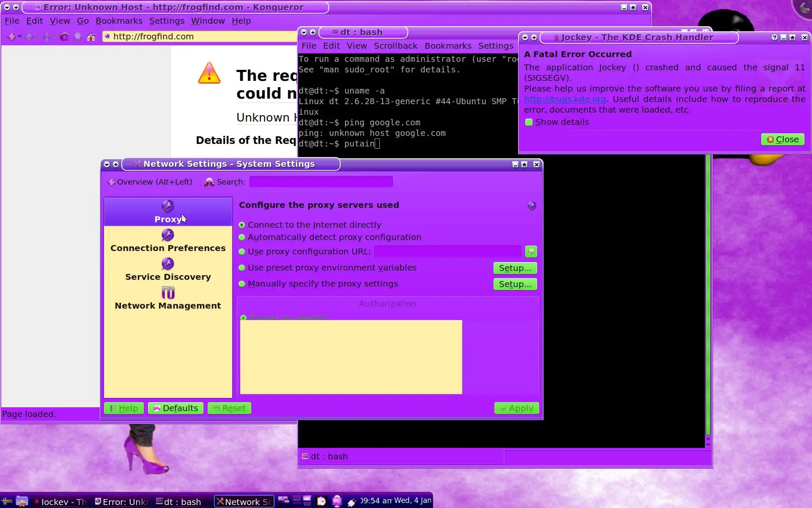Click the Konqueror reload icon
The image size is (812, 508).
(x=64, y=37)
